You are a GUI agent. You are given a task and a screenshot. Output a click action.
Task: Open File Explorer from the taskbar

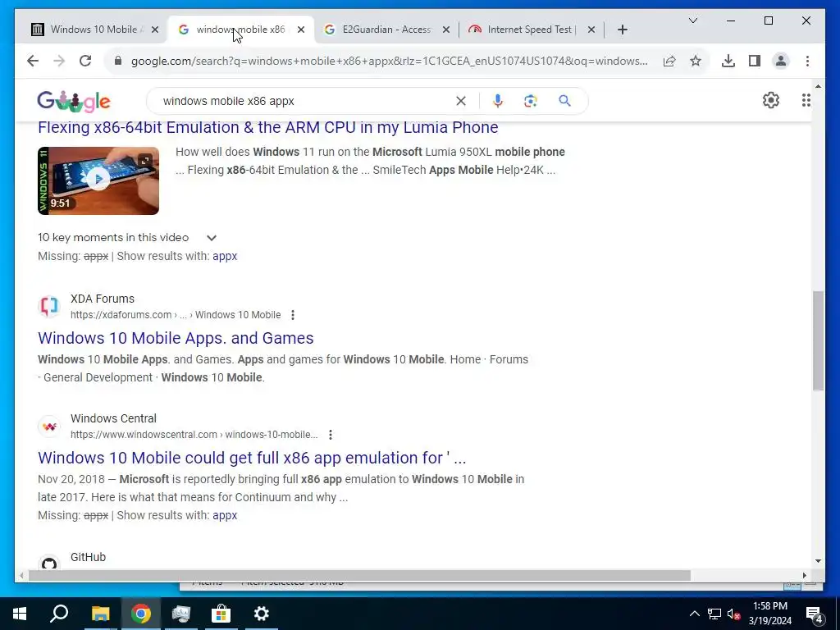[100, 614]
